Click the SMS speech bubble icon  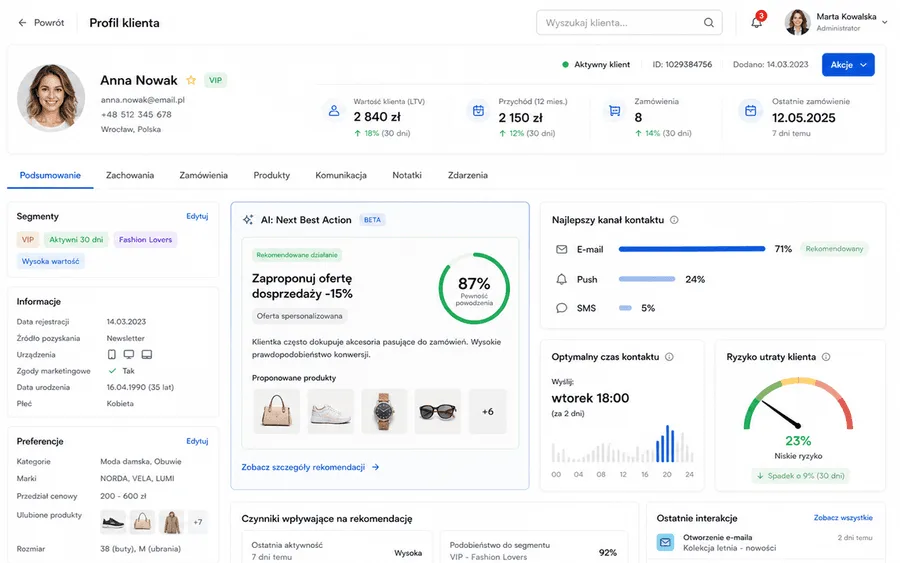(x=561, y=308)
